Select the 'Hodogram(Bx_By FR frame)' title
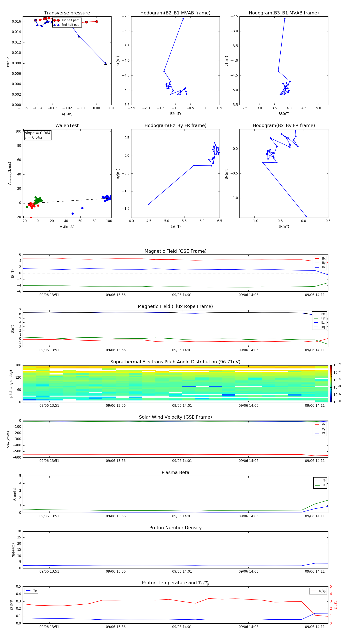The height and width of the screenshot is (644, 351). [284, 125]
